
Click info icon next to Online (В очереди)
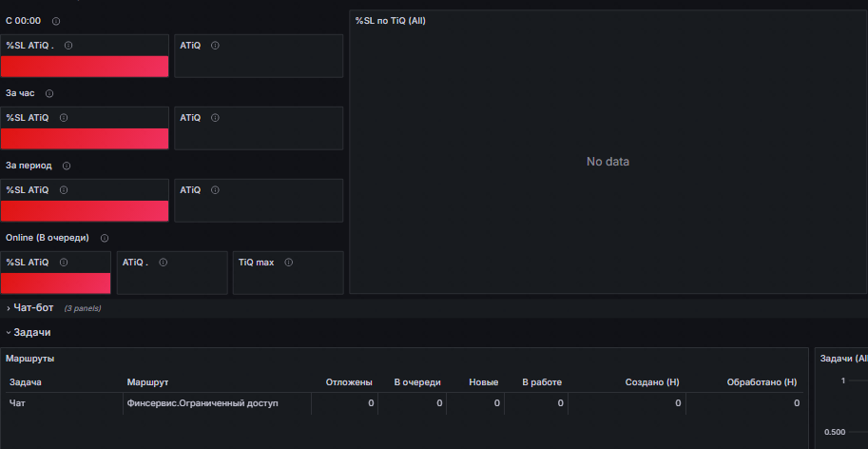pyautogui.click(x=105, y=238)
